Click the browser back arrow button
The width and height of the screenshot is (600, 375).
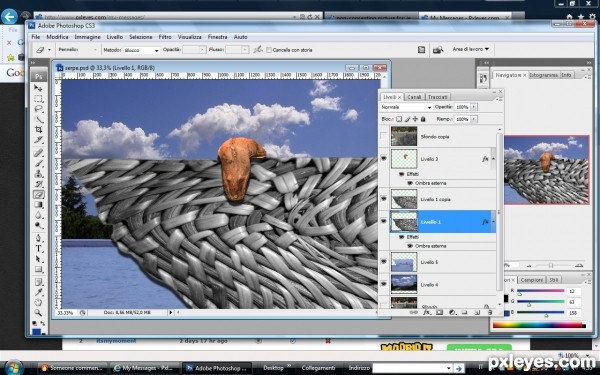tap(9, 16)
